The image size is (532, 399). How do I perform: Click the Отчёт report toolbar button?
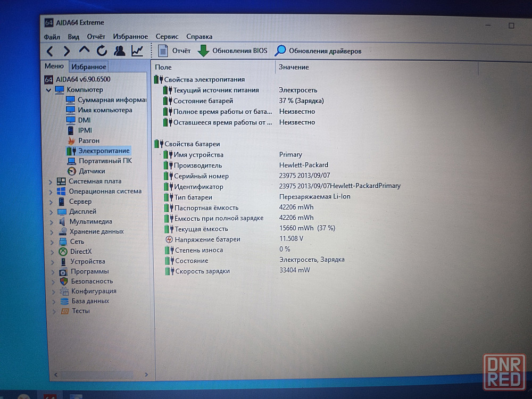click(174, 51)
